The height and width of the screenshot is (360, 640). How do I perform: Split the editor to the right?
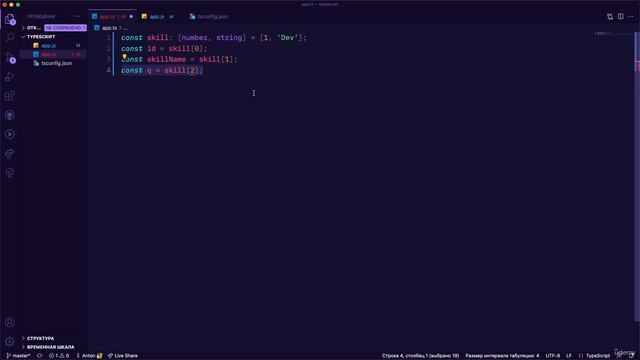pos(620,16)
